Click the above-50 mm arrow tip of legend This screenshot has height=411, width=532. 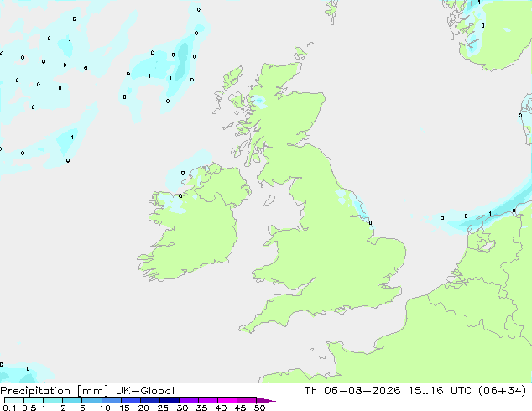(x=266, y=400)
